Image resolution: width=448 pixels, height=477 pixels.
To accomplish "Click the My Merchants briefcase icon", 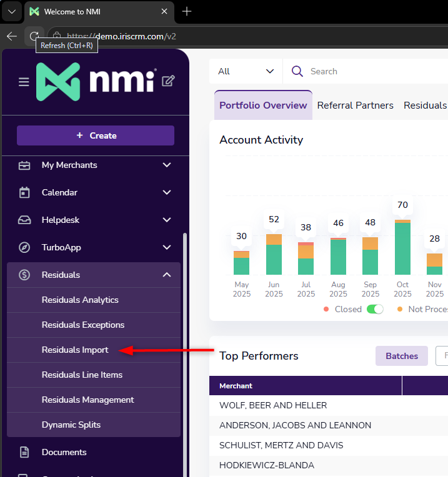I will [24, 165].
